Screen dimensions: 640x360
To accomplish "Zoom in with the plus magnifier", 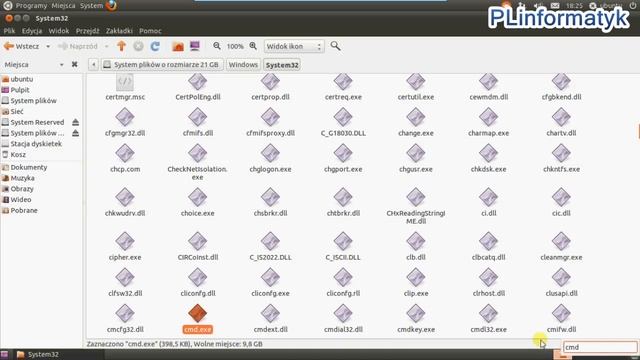I will 253,46.
